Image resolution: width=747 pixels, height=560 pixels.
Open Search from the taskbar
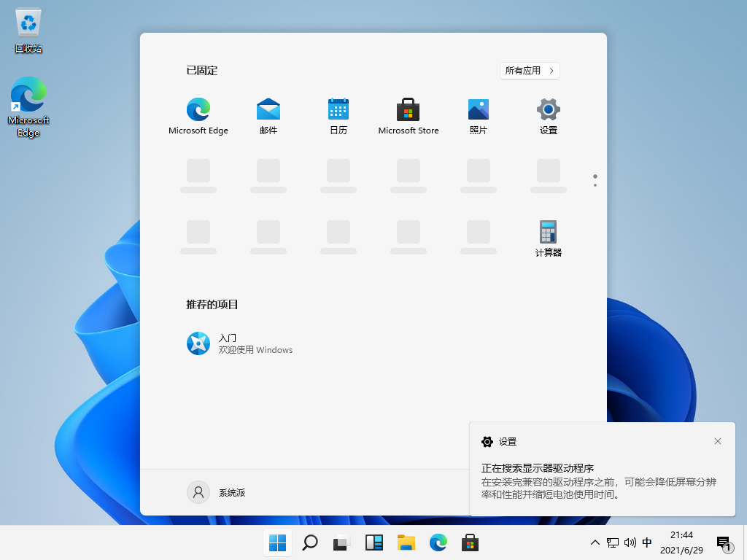(309, 542)
